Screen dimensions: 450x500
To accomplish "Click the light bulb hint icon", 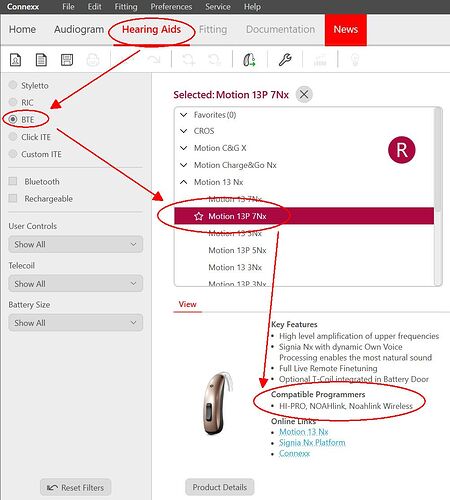I will tap(355, 60).
